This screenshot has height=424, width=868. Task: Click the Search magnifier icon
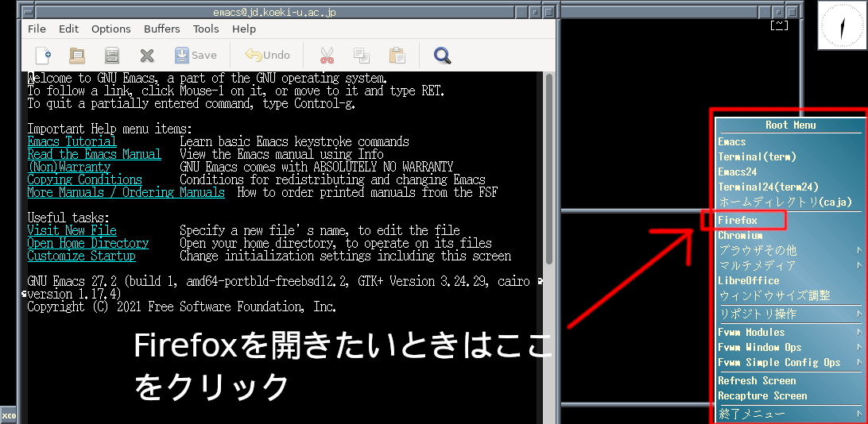(x=443, y=56)
